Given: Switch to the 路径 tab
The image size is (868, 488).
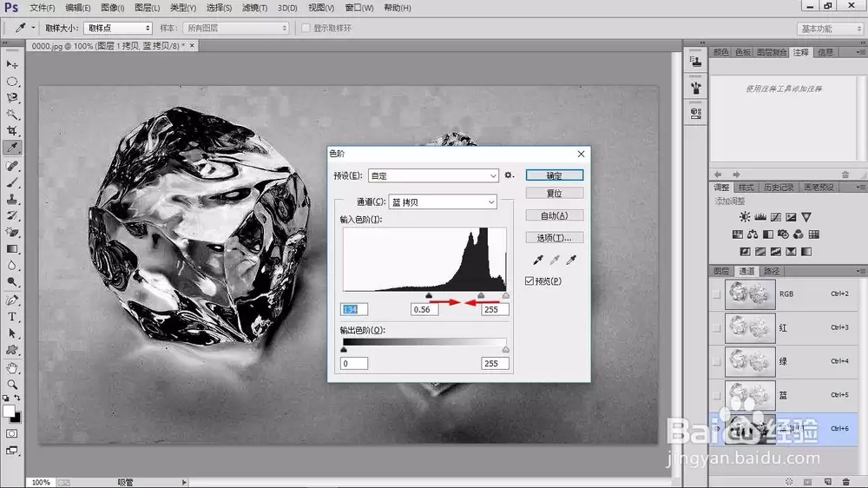Looking at the screenshot, I should tap(771, 271).
